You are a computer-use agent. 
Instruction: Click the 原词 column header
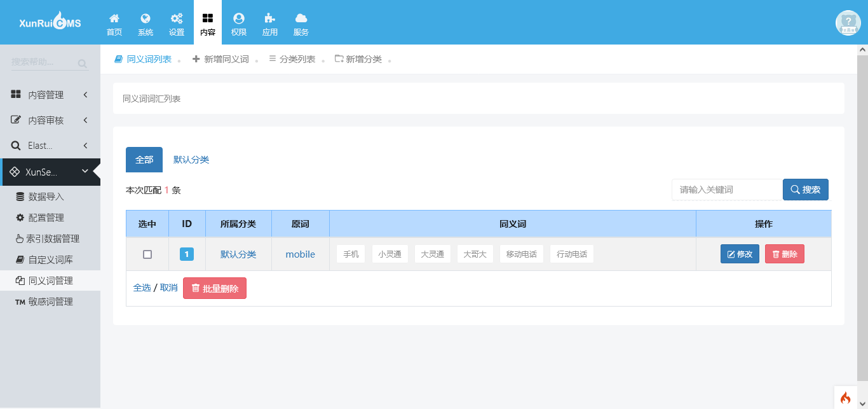coord(301,224)
